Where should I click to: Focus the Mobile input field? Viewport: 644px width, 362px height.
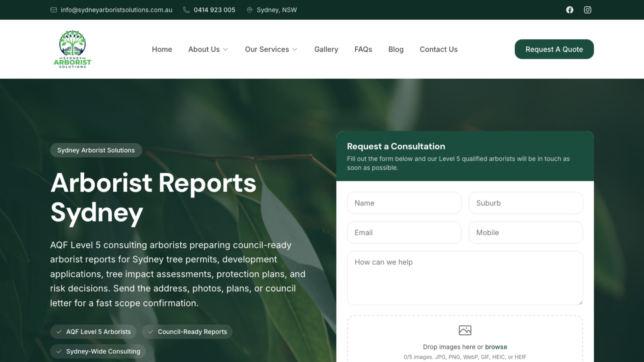coord(526,232)
